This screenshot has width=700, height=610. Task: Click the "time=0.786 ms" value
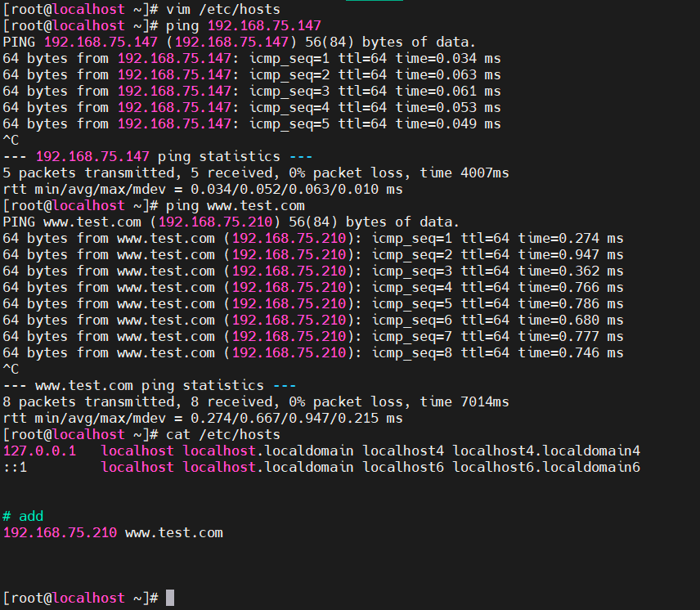point(571,304)
